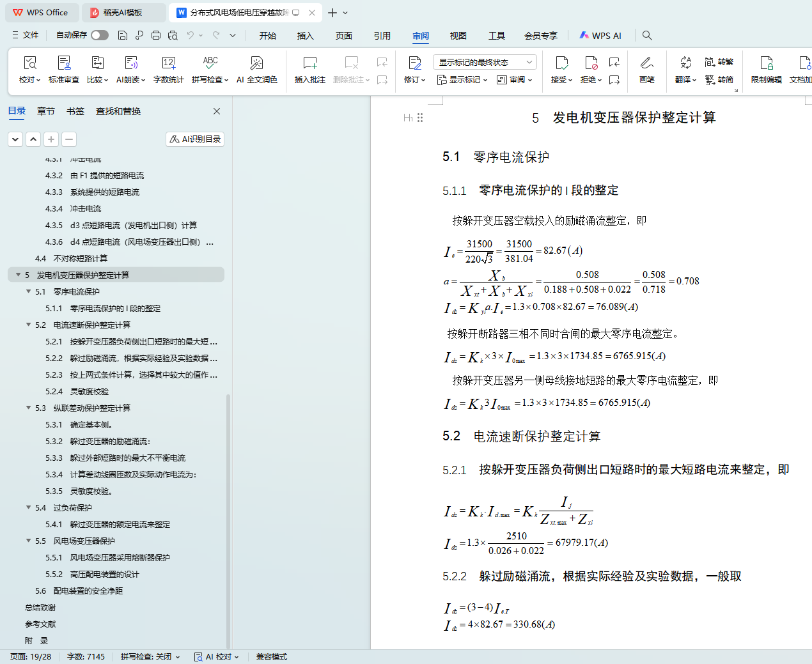The width and height of the screenshot is (812, 664).
Task: Switch to the 视图 ribbon tab
Action: [458, 36]
